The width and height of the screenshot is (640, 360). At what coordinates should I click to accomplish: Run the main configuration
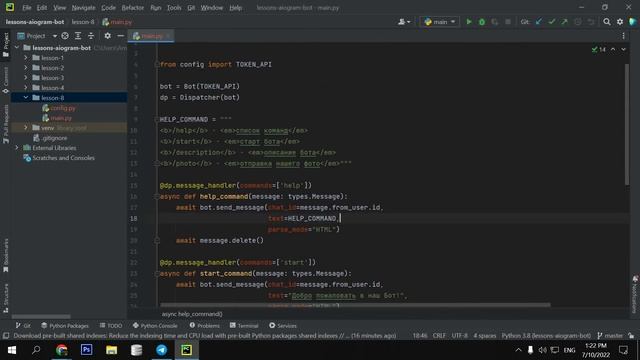(469, 22)
